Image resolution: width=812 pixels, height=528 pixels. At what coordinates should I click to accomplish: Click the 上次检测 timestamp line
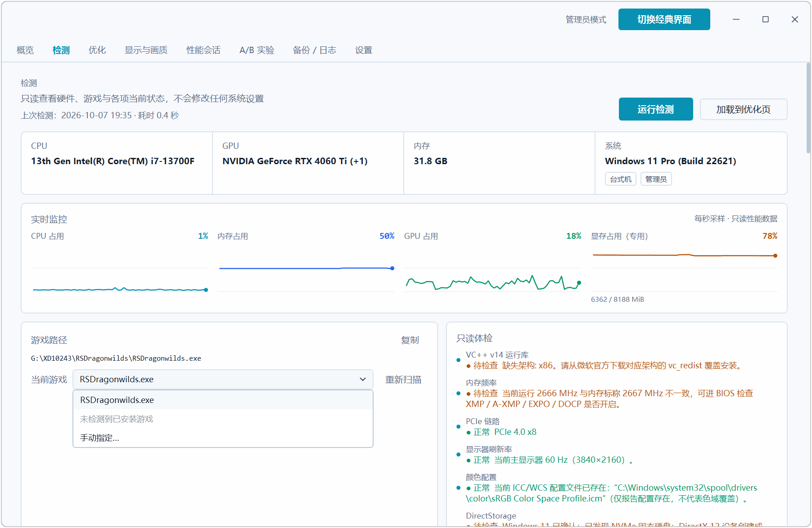[x=100, y=116]
